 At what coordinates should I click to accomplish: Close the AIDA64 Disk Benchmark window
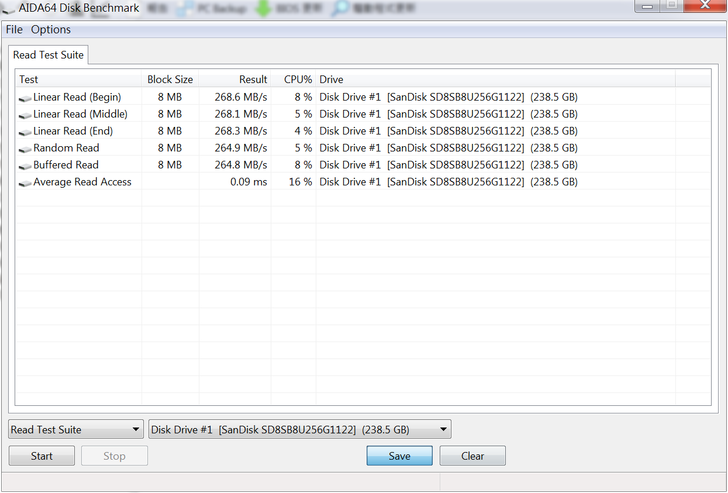pyautogui.click(x=705, y=6)
